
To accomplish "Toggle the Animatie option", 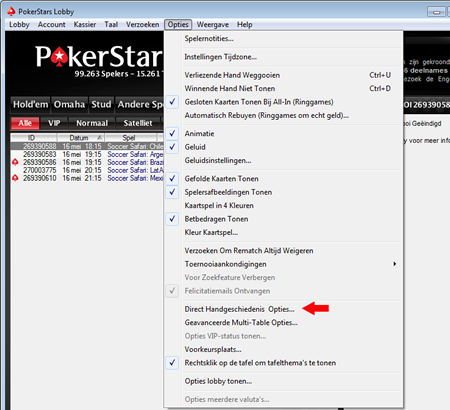I will (x=283, y=134).
